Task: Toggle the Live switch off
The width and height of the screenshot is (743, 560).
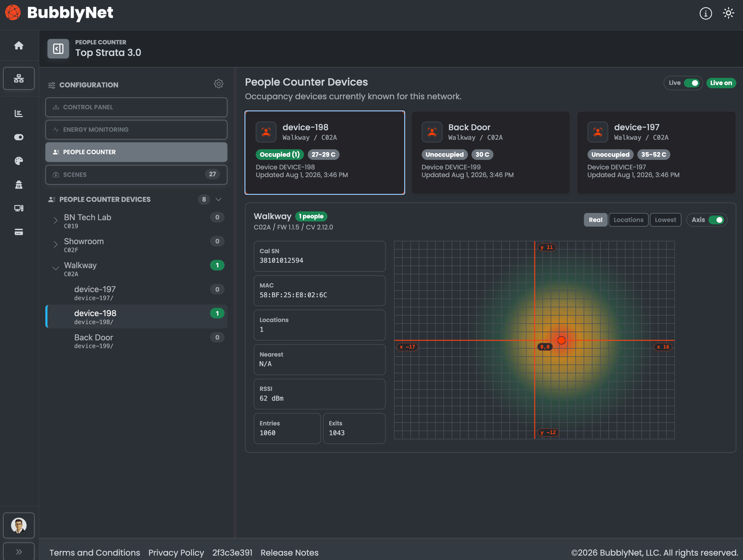Action: [x=692, y=83]
